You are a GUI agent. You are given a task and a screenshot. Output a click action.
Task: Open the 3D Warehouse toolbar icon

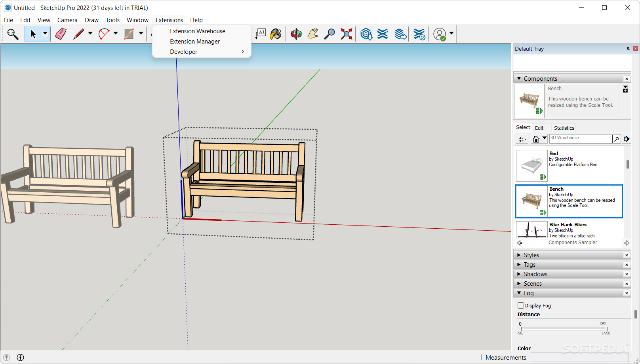pyautogui.click(x=366, y=34)
